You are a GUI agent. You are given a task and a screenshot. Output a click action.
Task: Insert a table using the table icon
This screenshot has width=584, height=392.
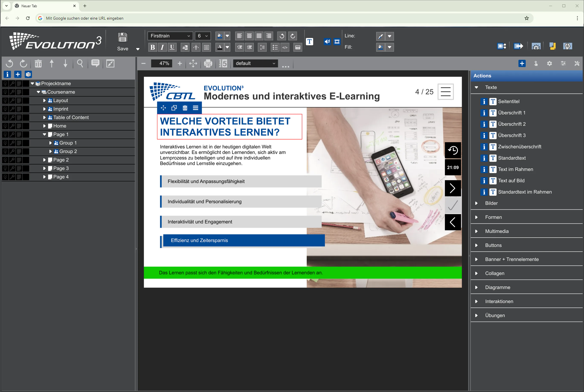[x=298, y=47]
